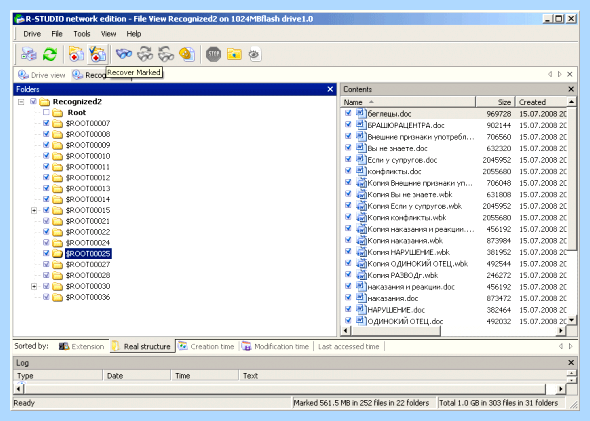The width and height of the screenshot is (590, 421).
Task: Uncheck the Копия НАРУШЕНИЕ.wbk checkbox
Action: (x=348, y=252)
